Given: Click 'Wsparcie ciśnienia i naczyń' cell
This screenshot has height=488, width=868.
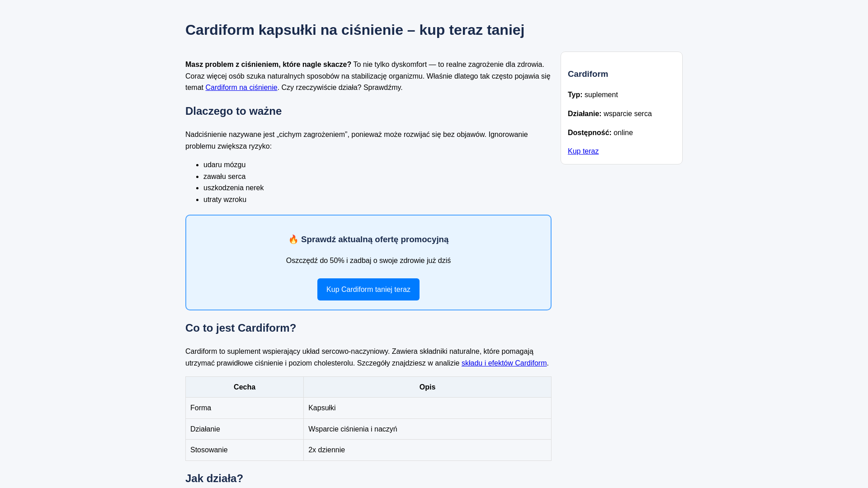Looking at the screenshot, I should point(427,429).
